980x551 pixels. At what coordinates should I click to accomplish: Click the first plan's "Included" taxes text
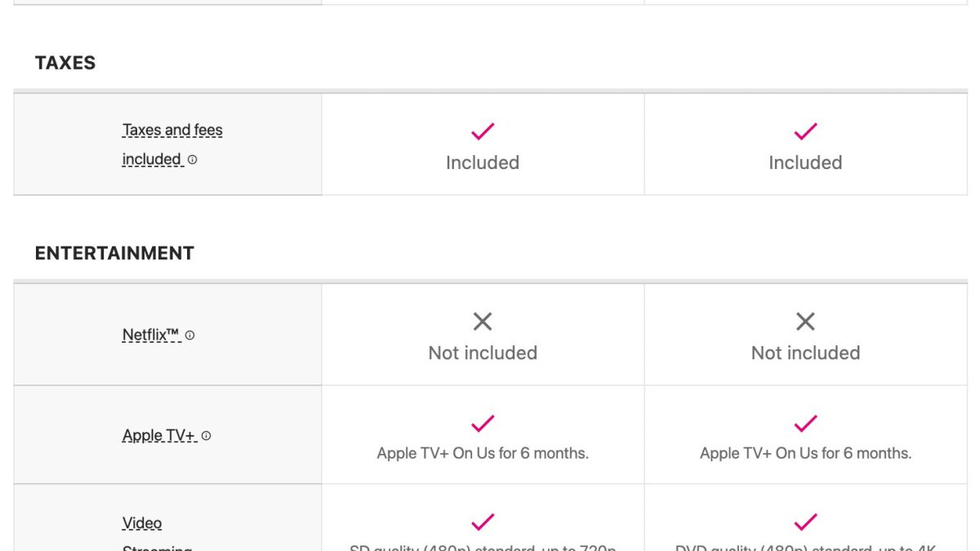(x=483, y=162)
